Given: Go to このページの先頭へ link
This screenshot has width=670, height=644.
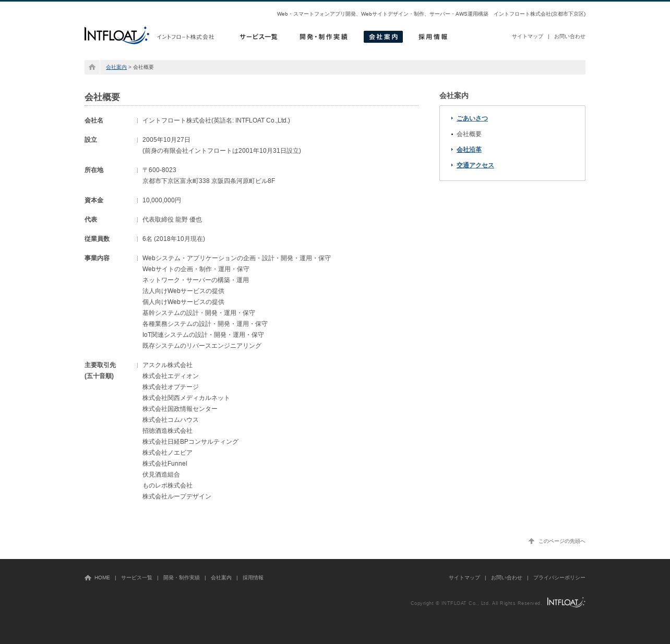Looking at the screenshot, I should pyautogui.click(x=562, y=541).
